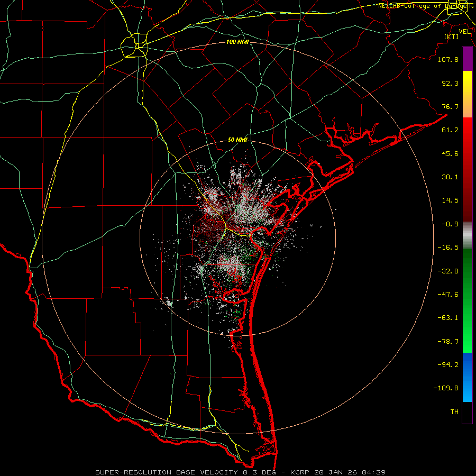Select the -16.5 velocity scale value

pyautogui.click(x=448, y=248)
